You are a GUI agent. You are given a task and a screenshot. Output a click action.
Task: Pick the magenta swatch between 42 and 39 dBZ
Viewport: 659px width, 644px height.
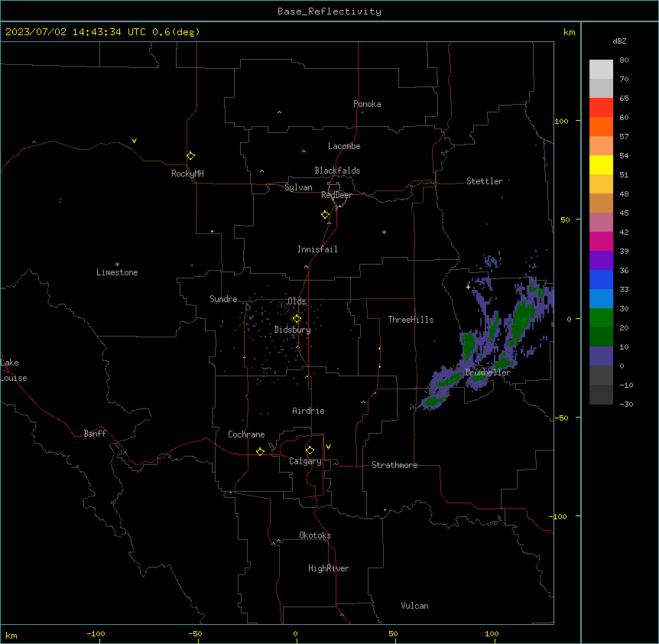pos(601,241)
